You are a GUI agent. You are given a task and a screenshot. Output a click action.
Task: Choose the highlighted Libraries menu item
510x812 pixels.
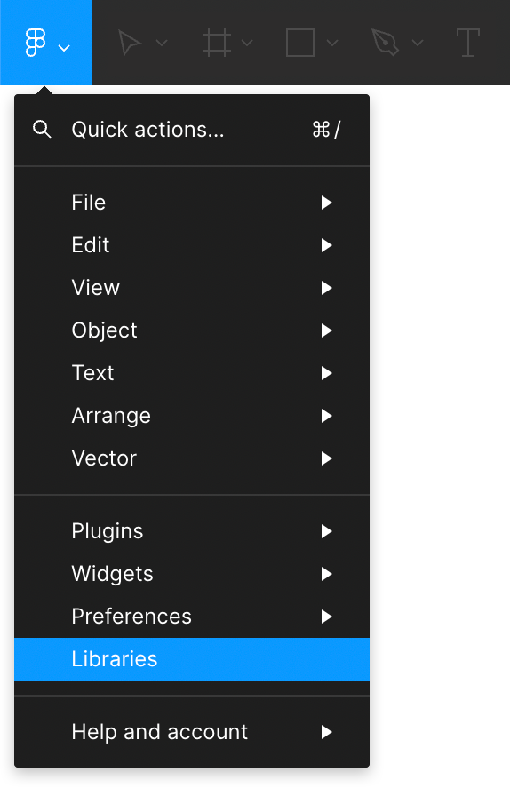192,659
